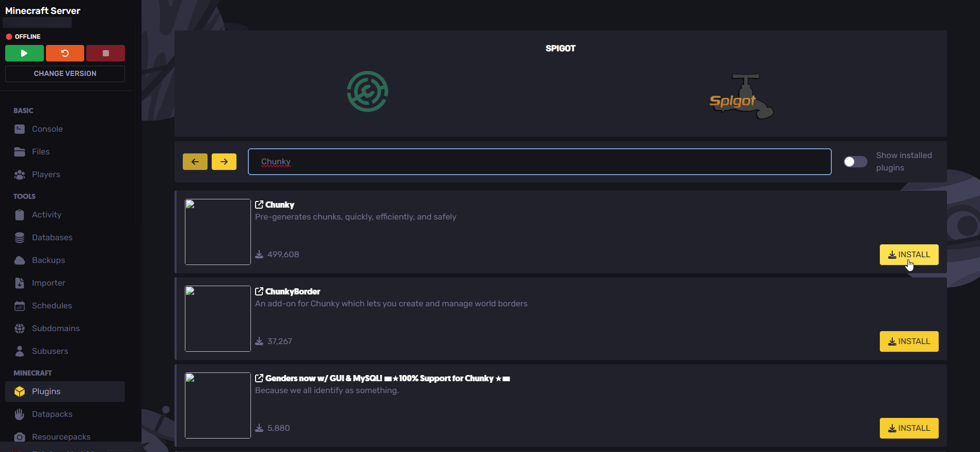The width and height of the screenshot is (980, 452).
Task: Click the Databases stack icon
Action: pos(20,238)
